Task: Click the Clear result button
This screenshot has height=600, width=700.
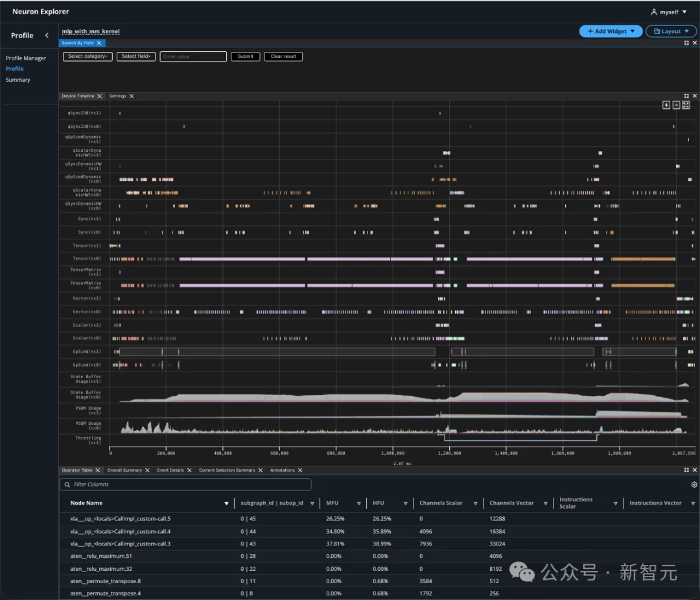Action: (x=283, y=56)
